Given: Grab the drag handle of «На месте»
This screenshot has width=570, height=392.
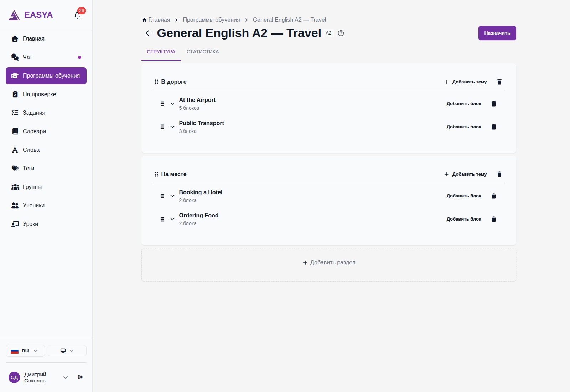Looking at the screenshot, I should tap(156, 174).
